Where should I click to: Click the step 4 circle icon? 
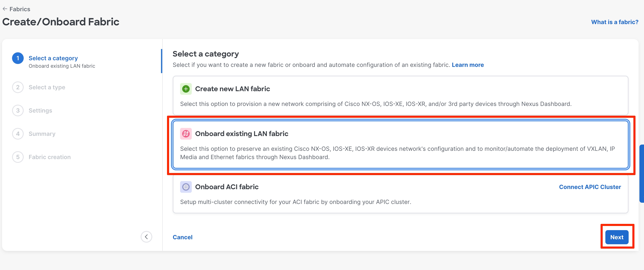pyautogui.click(x=18, y=134)
